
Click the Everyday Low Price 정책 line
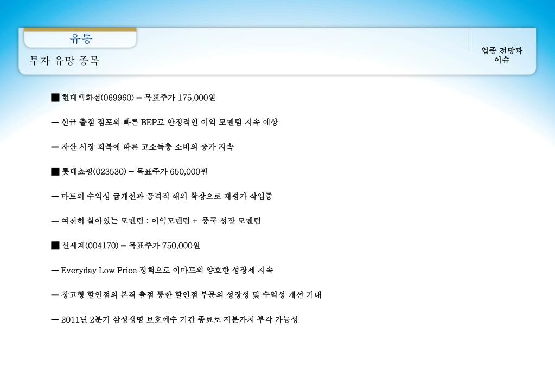tap(162, 271)
